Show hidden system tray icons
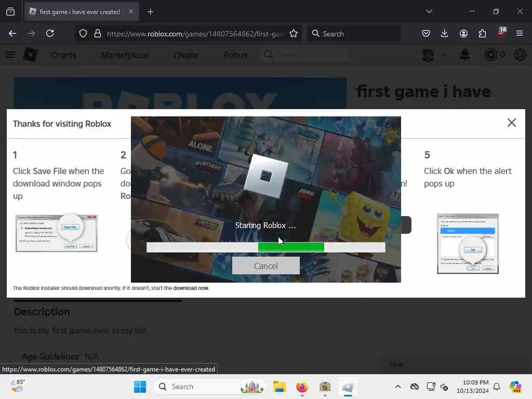Viewport: 532px width, 399px height. tap(398, 387)
